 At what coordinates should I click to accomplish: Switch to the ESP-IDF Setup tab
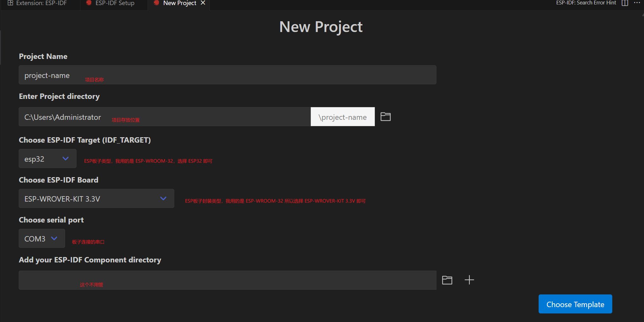115,3
